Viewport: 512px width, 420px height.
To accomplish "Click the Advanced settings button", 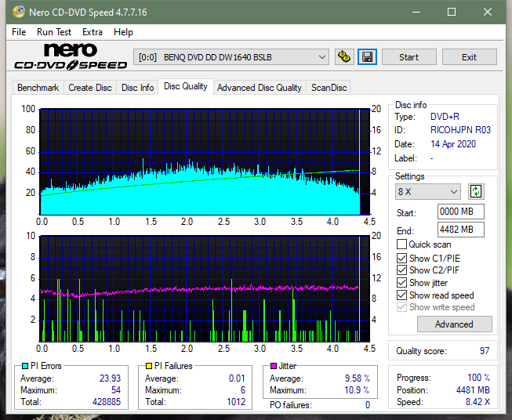I will [x=454, y=324].
